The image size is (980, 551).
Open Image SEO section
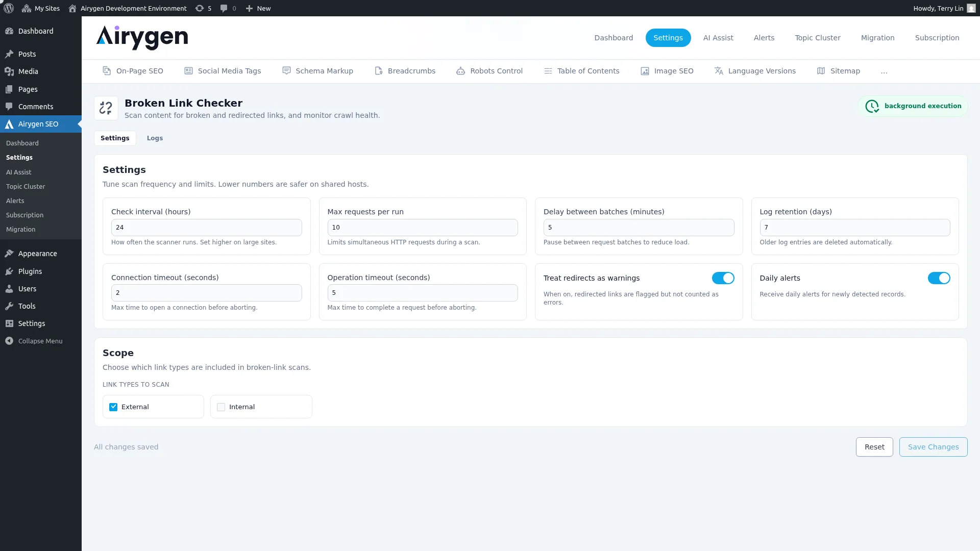[x=667, y=71]
